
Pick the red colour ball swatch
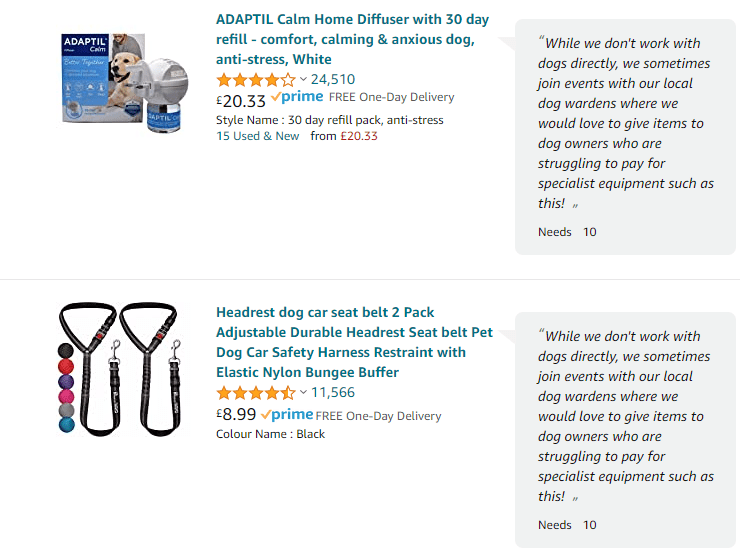67,366
